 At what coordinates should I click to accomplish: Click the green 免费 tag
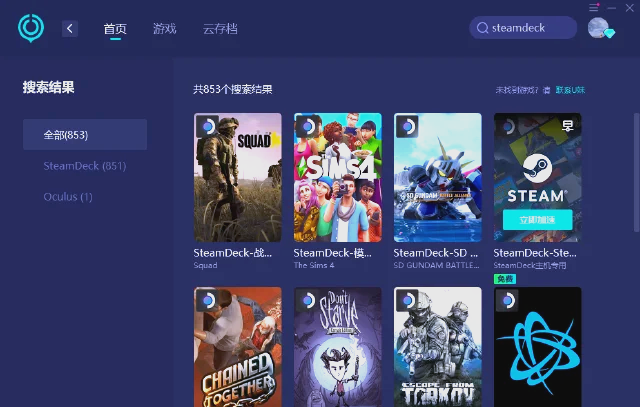(x=505, y=279)
